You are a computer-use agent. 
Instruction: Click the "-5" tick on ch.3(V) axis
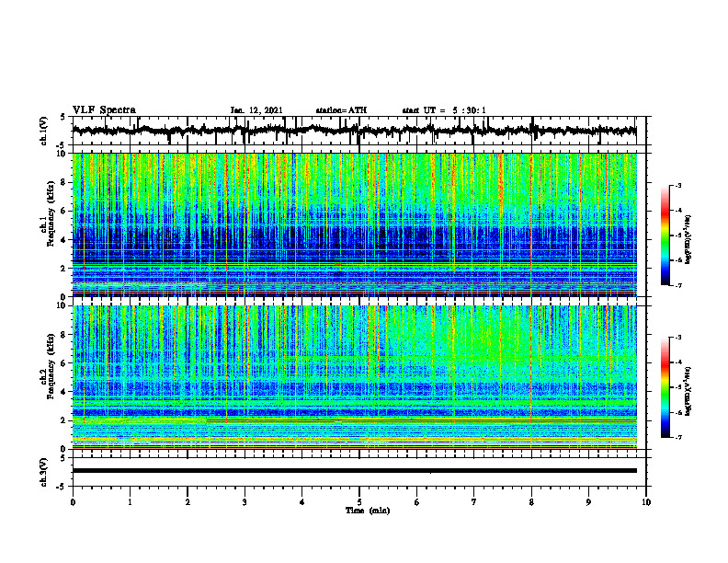click(61, 487)
